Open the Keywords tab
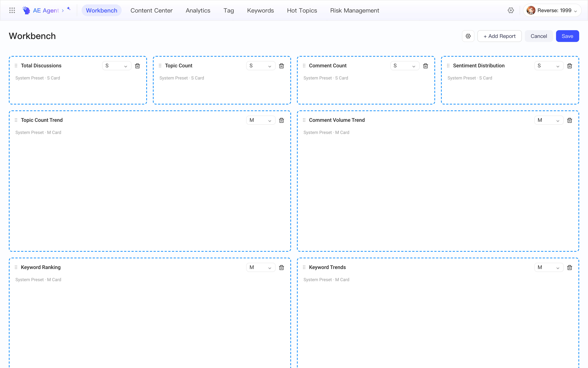Viewport: 588px width, 368px height. pos(261,10)
